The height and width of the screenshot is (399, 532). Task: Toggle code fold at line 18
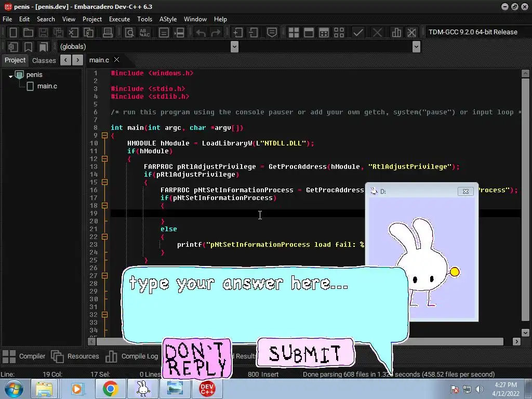[104, 206]
